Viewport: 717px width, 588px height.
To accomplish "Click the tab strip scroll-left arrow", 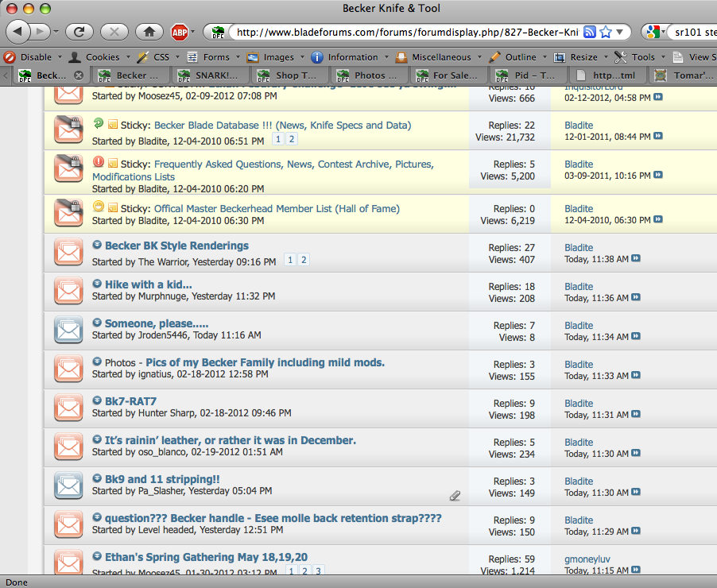I will click(6, 75).
